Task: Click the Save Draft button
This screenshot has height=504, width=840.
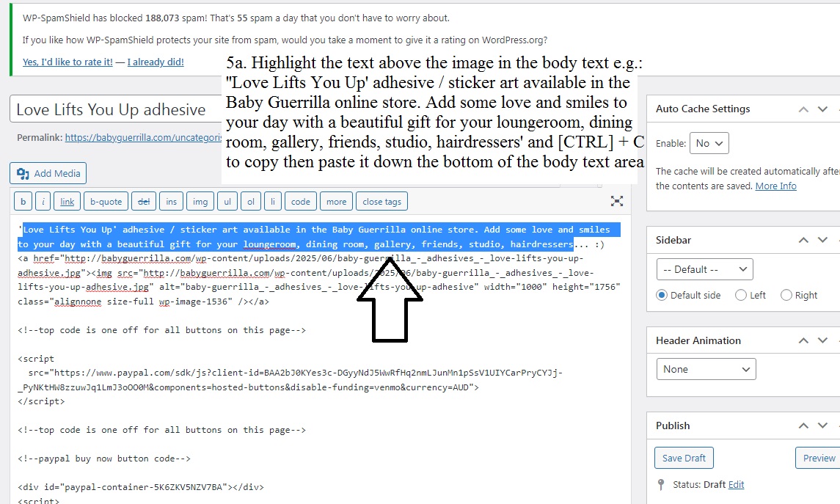Action: point(684,458)
